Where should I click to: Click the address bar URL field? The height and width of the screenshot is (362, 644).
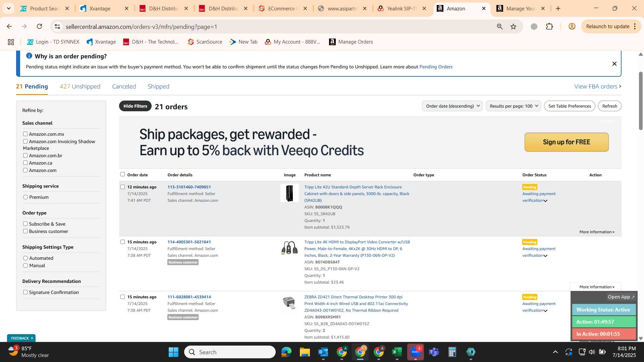click(x=278, y=26)
